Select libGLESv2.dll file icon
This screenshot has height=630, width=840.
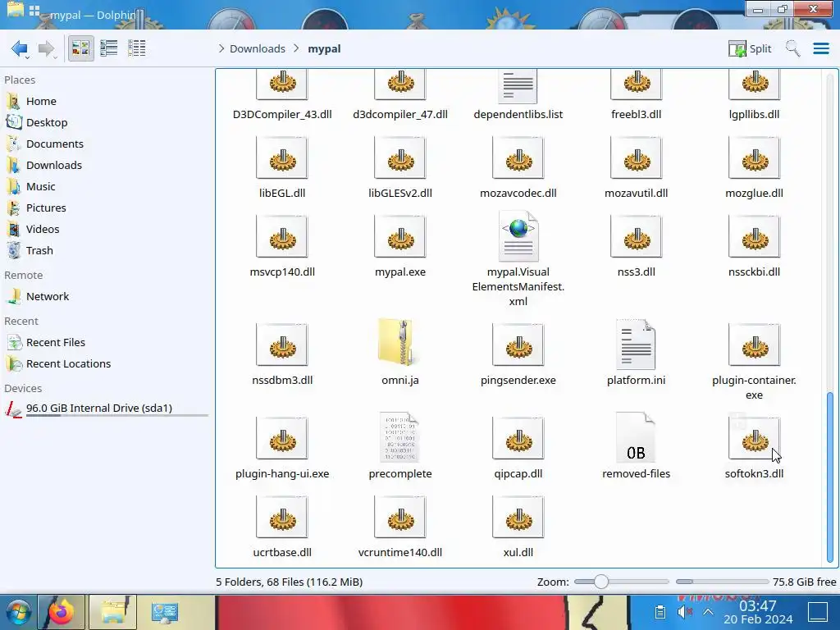point(400,157)
